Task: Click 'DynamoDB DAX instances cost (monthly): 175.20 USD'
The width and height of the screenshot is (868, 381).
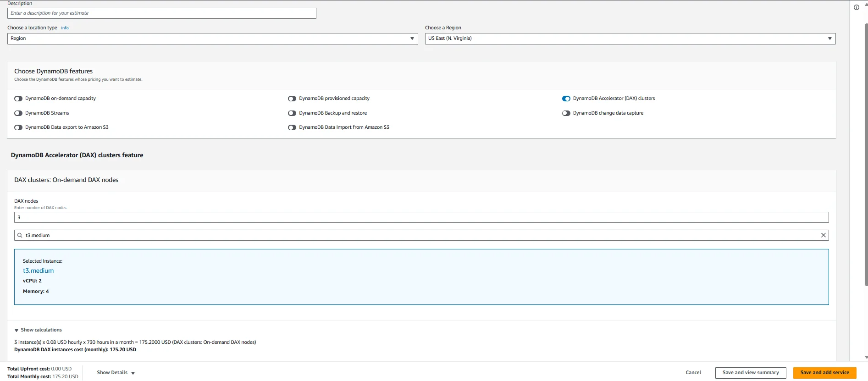Action: pyautogui.click(x=75, y=350)
